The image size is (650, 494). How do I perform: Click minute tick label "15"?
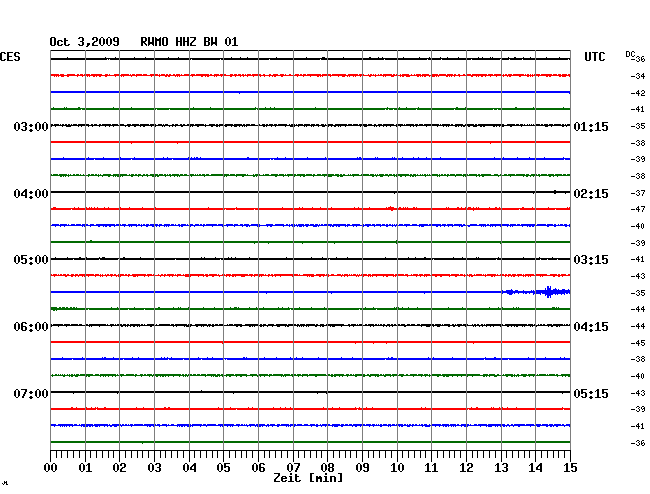point(570,468)
